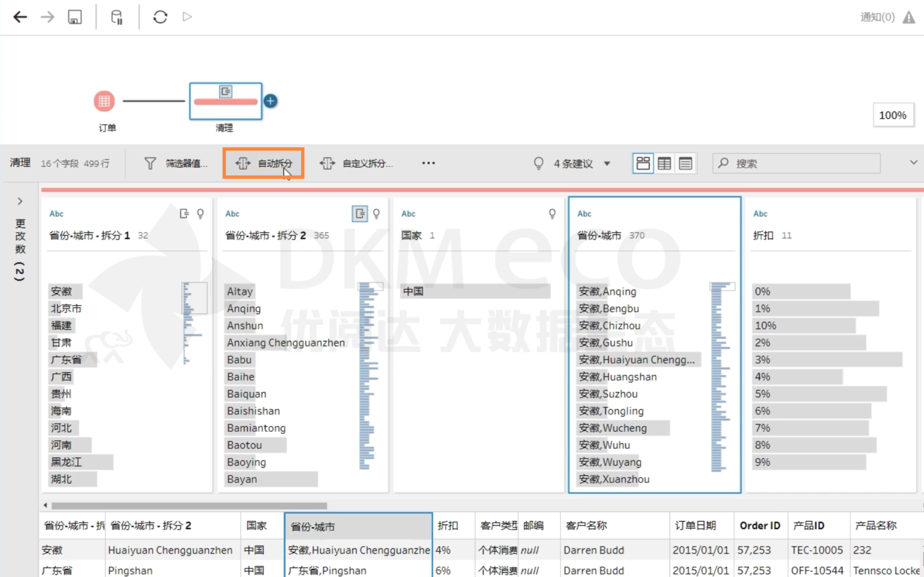Collapse toolbar with right-side chevron
This screenshot has width=924, height=577.
pos(914,162)
